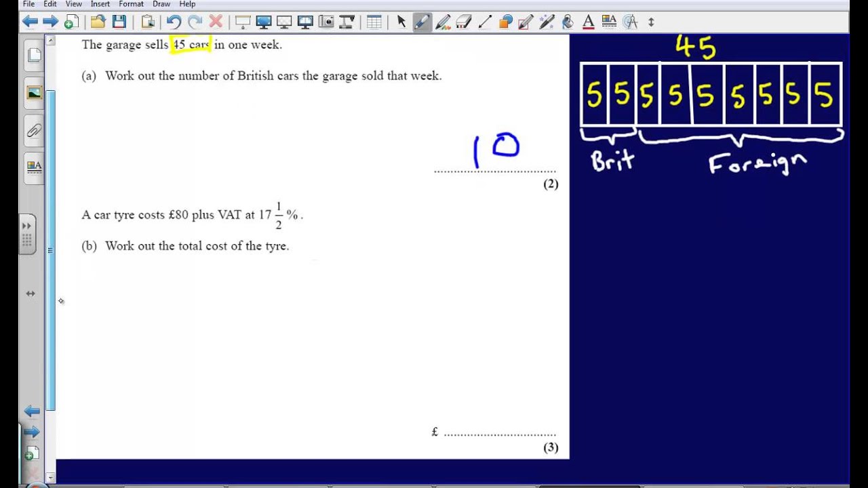
Task: Undo the last action
Action: coord(174,22)
